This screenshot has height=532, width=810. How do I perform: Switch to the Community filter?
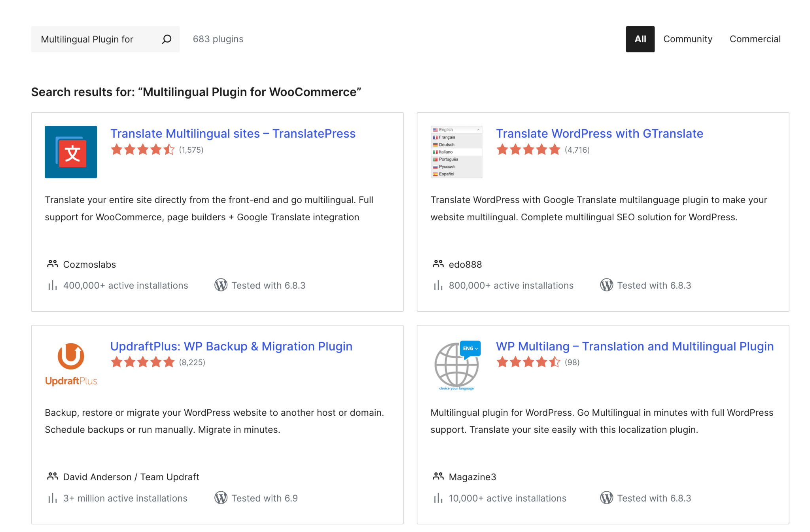pyautogui.click(x=687, y=39)
